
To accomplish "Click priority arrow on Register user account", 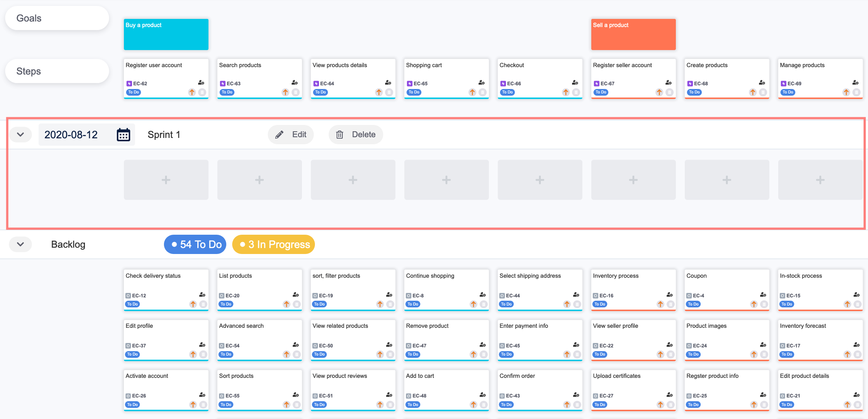I will 192,92.
